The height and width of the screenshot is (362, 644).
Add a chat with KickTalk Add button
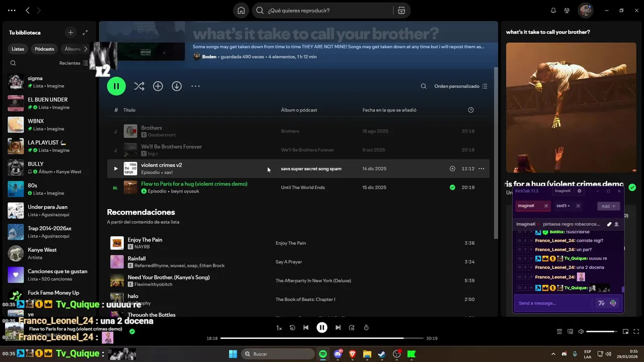click(x=609, y=206)
